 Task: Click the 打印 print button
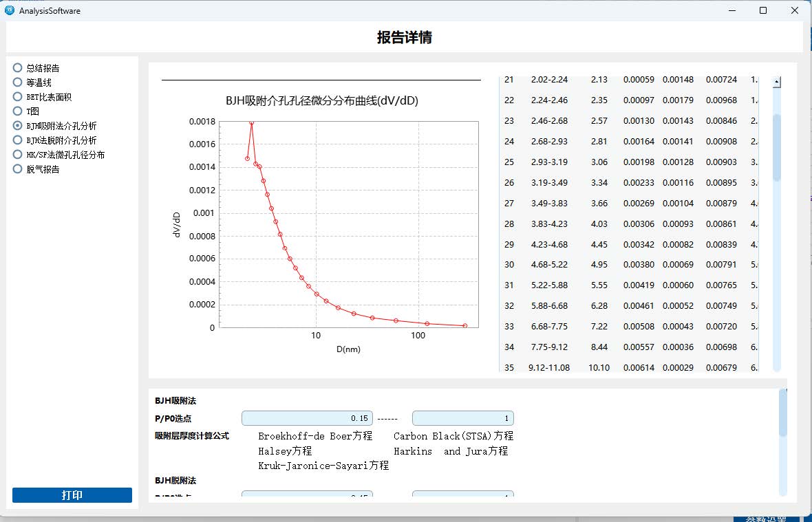click(x=72, y=495)
